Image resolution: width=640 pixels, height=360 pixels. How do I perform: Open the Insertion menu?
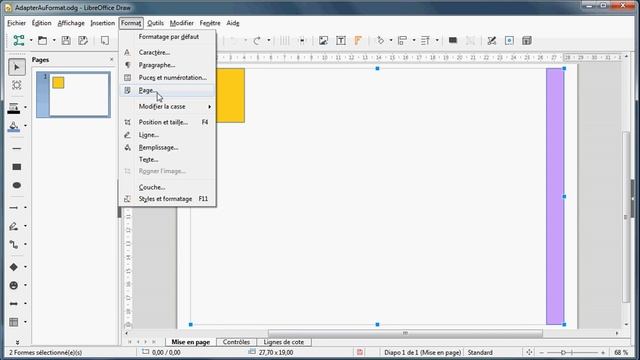[x=102, y=23]
